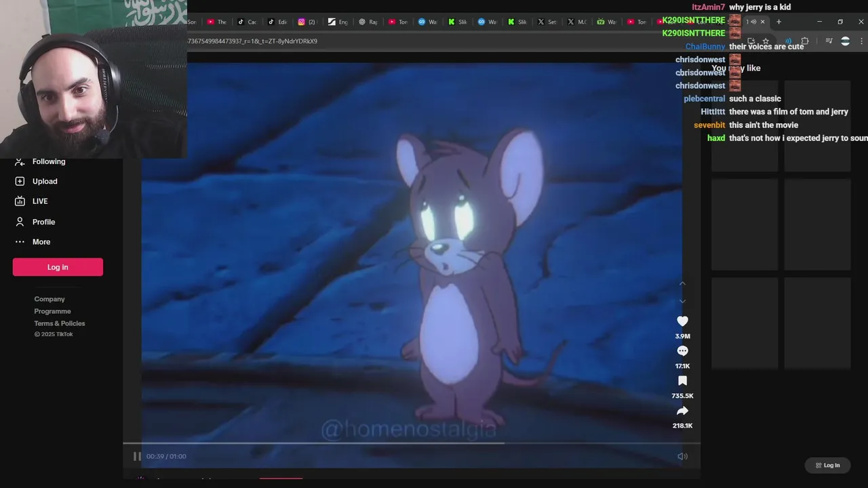Switch to the X tab labeled Set

547,22
